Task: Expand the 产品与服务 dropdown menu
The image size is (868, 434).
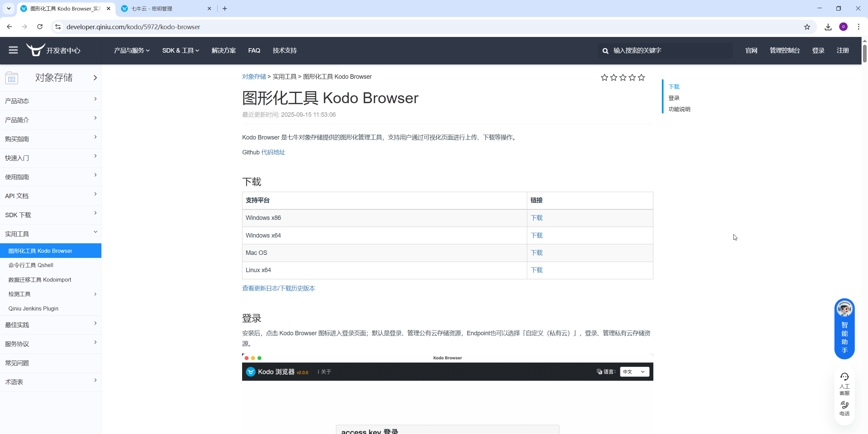Action: click(x=132, y=51)
